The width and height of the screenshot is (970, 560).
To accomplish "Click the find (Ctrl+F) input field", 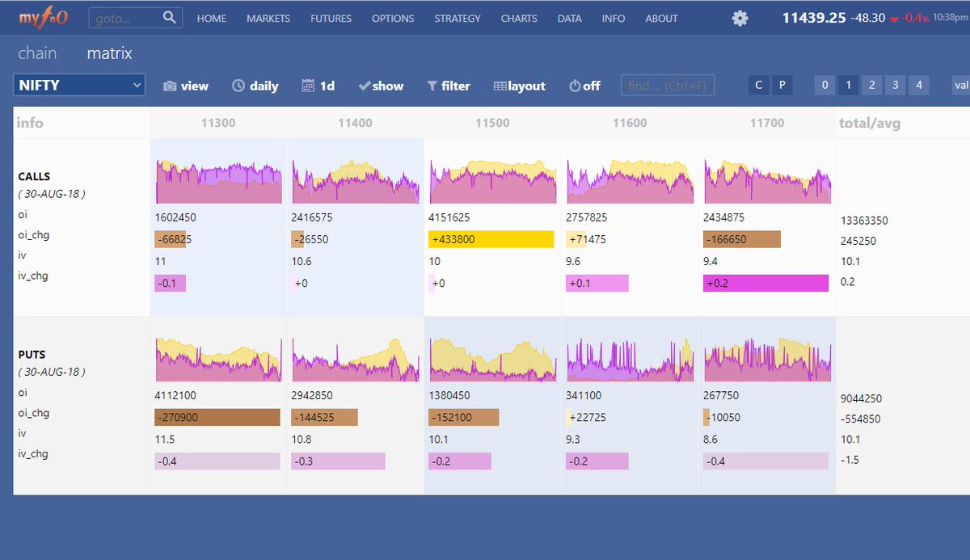I will tap(668, 85).
